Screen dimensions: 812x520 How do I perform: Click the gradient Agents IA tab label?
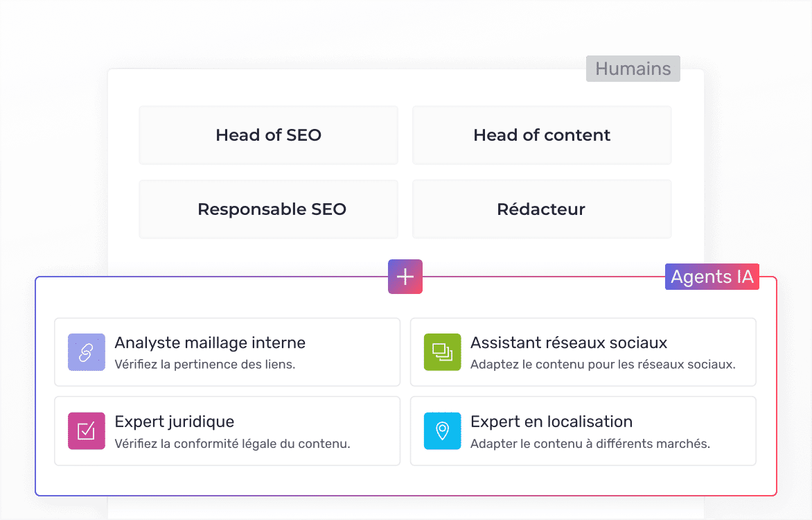point(712,277)
